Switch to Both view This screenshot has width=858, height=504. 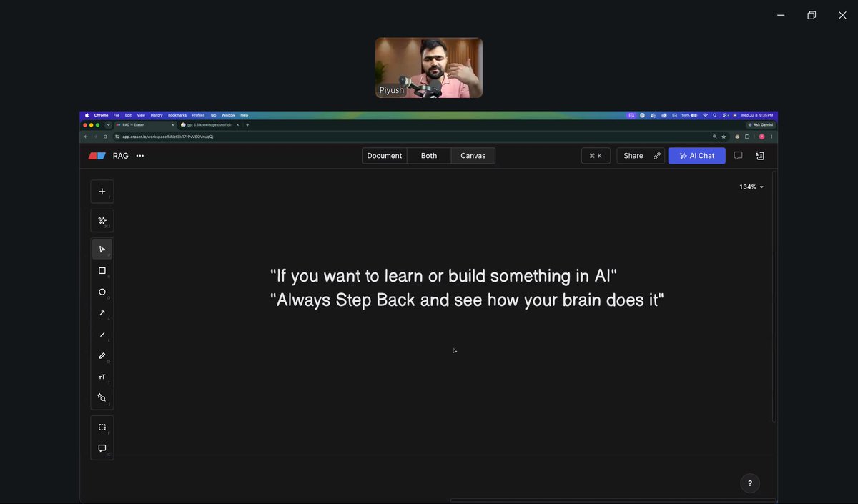click(429, 156)
